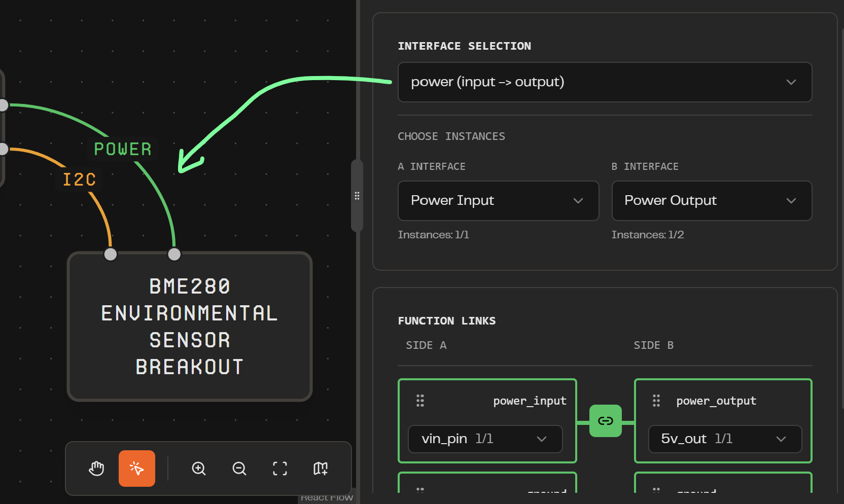
Task: Expand the Power Output B interface dropdown
Action: point(712,201)
